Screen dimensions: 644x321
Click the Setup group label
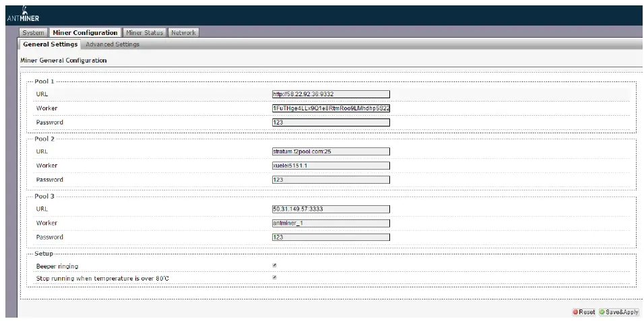click(x=44, y=254)
